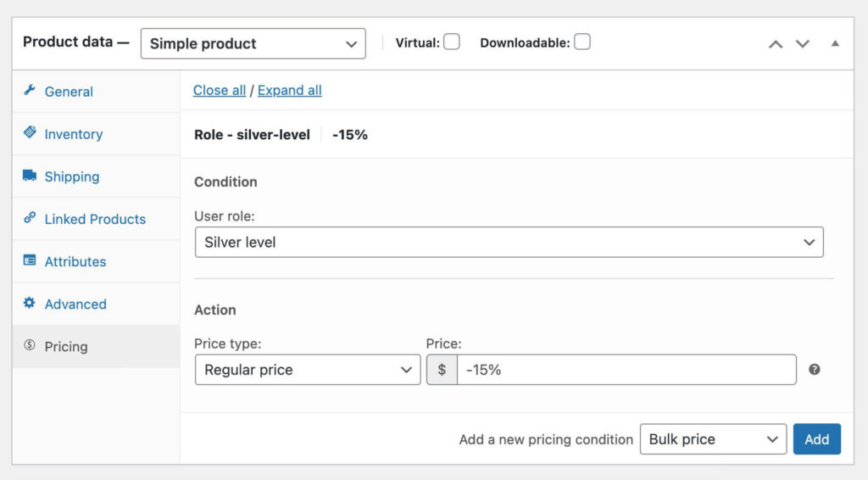Click the Shipping truck icon
The height and width of the screenshot is (480, 868).
pos(30,176)
